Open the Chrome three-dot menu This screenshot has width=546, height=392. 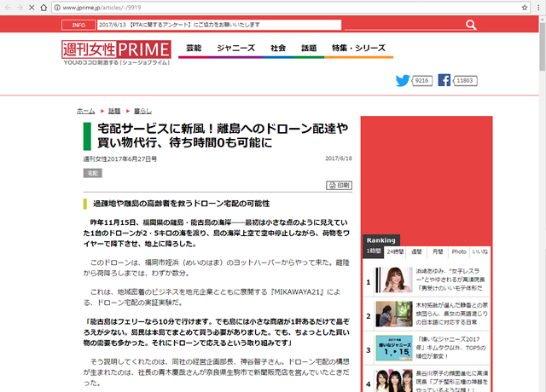coord(533,7)
